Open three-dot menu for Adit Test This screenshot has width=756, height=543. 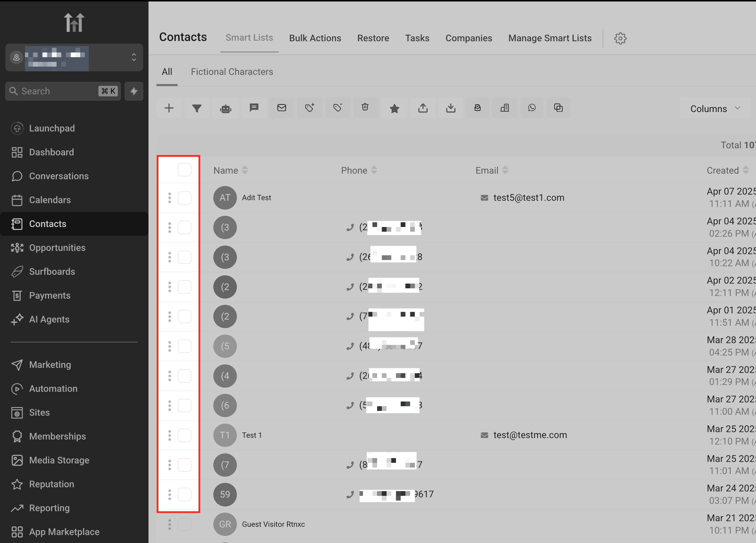(x=170, y=198)
